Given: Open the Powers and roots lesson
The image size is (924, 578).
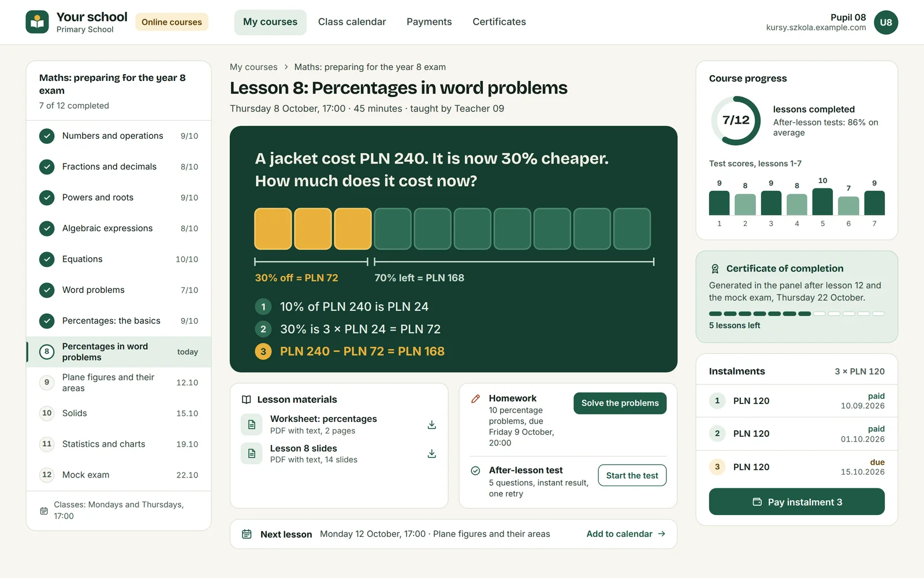Looking at the screenshot, I should tap(118, 198).
